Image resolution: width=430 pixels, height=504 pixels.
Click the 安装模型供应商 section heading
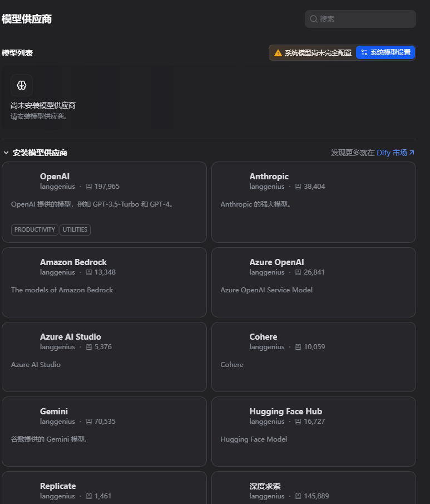40,153
